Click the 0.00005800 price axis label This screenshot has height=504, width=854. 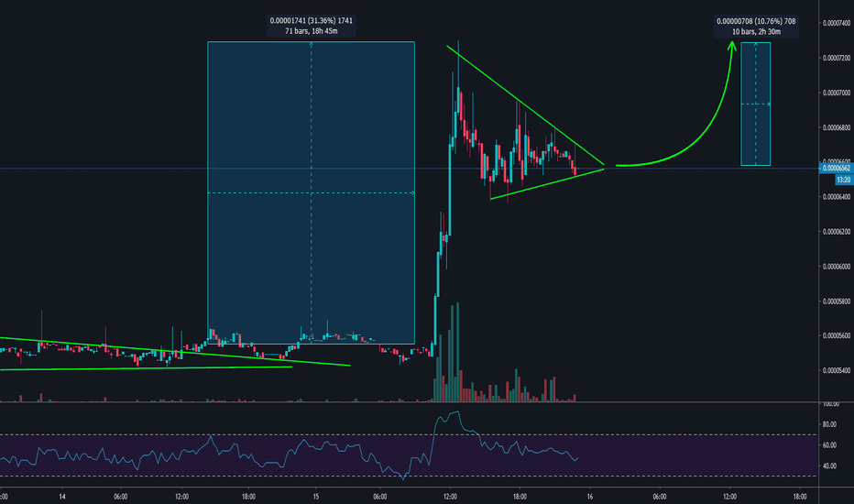836,301
